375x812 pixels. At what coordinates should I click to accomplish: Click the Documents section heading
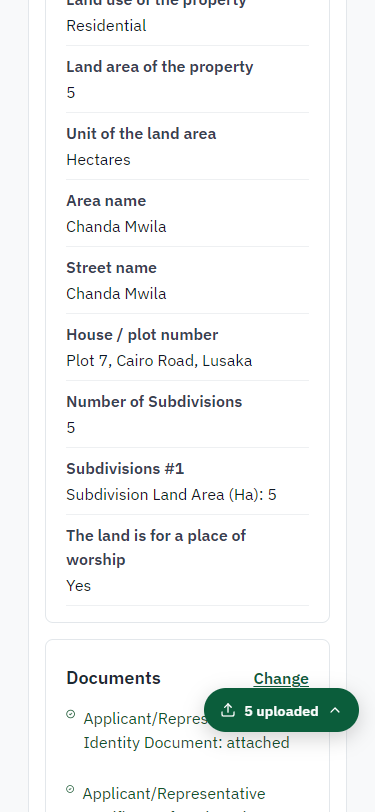coord(113,678)
